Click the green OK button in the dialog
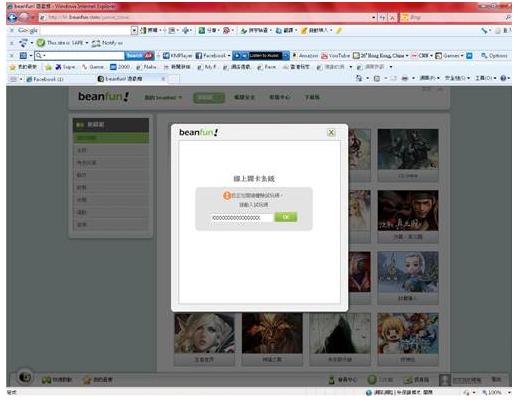The image size is (523, 407). click(286, 217)
